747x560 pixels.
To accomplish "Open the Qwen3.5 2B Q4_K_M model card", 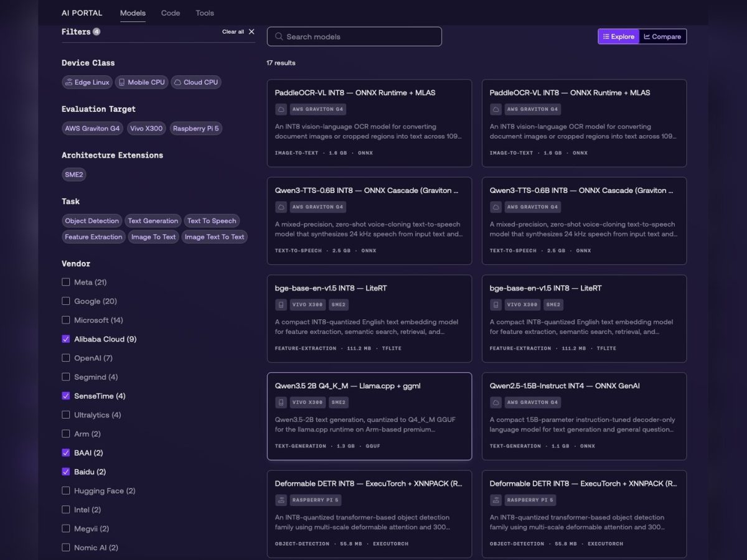I will (x=369, y=416).
